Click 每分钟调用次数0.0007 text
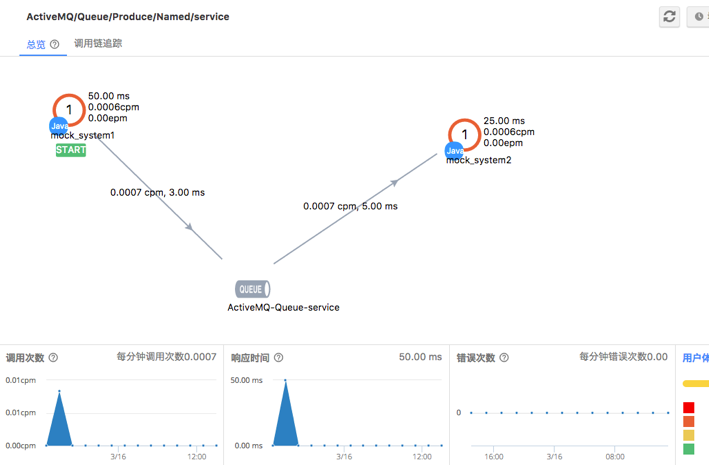Viewport: 709px width, 465px height. pos(166,357)
